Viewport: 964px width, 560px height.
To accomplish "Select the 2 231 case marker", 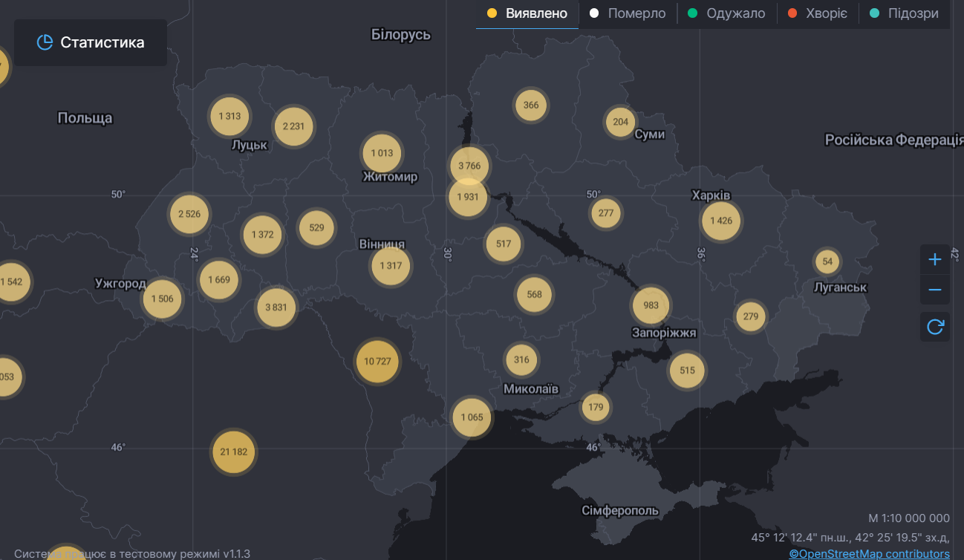I will (x=293, y=126).
